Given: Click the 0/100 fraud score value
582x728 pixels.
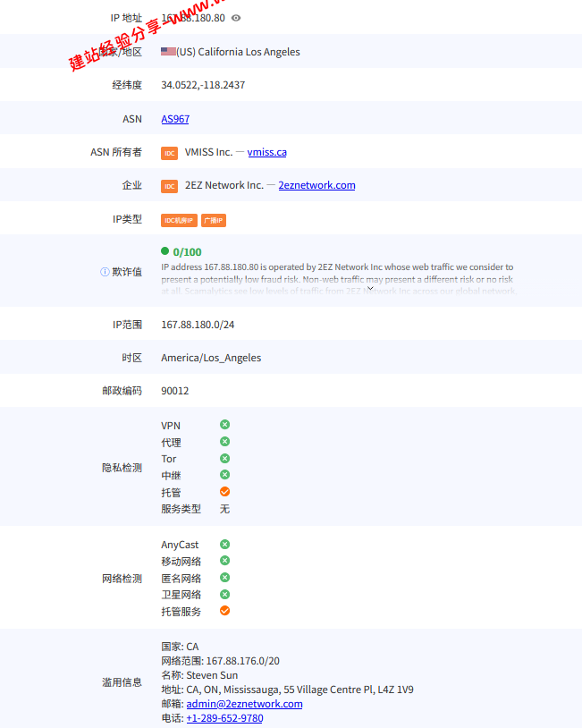Looking at the screenshot, I should pos(187,252).
